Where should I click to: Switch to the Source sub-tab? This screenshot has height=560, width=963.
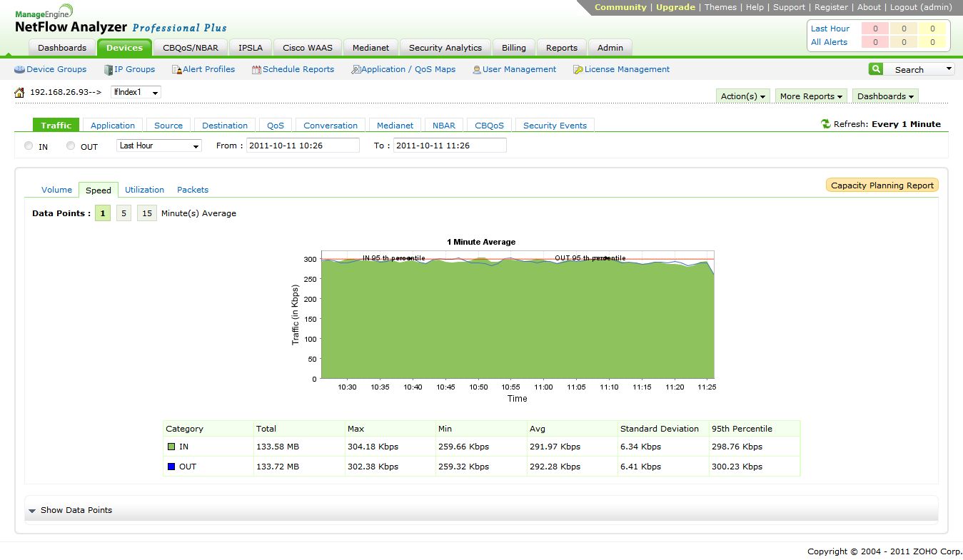point(168,126)
